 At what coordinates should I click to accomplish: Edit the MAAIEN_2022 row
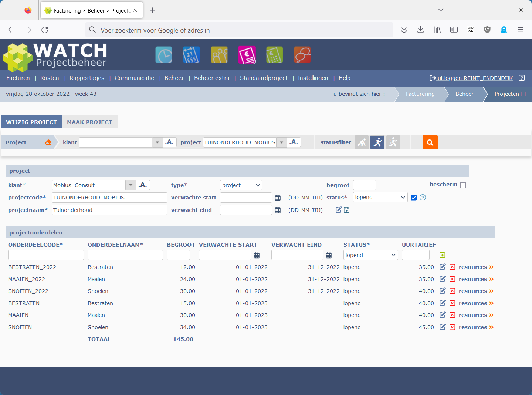tap(443, 279)
